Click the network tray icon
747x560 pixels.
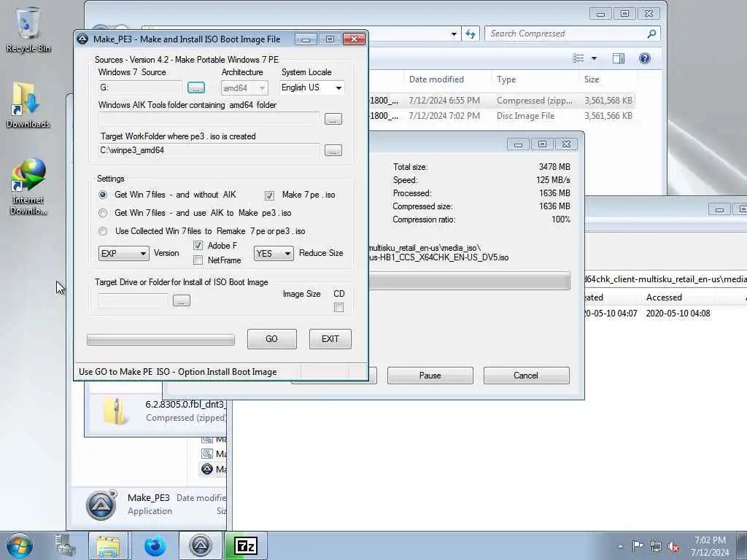656,546
